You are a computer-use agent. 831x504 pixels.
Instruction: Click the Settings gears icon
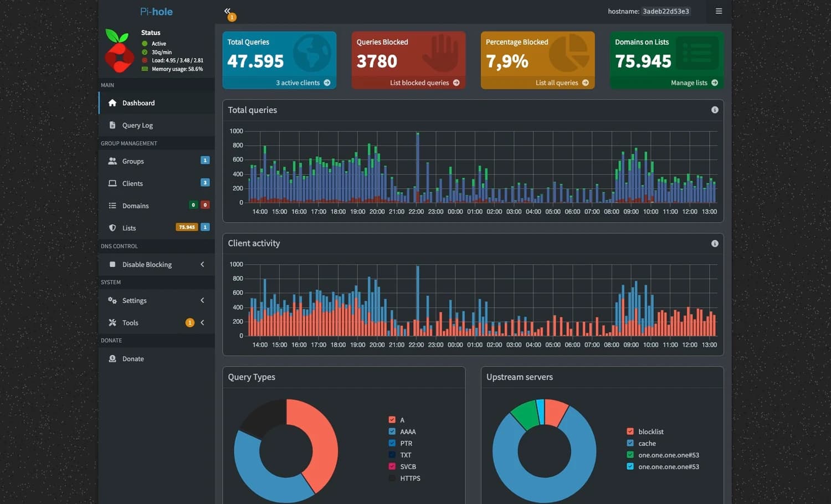pyautogui.click(x=112, y=300)
